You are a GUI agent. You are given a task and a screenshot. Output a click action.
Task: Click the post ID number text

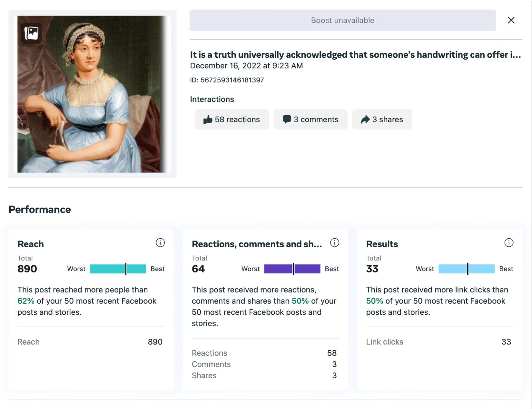pyautogui.click(x=232, y=80)
